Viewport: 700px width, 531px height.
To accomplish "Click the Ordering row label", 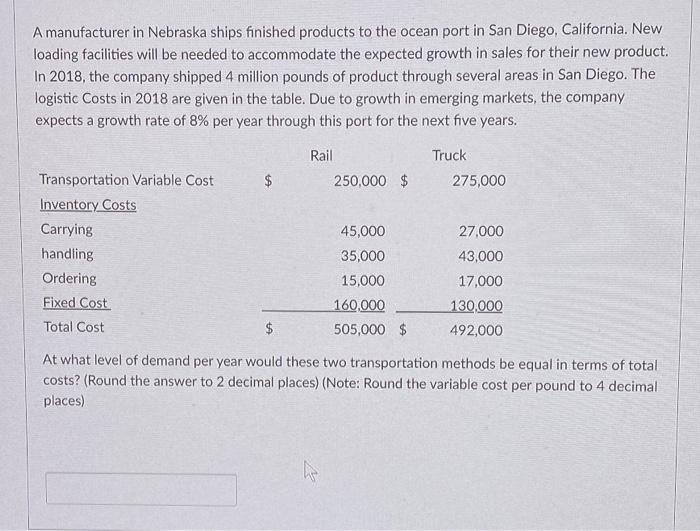I will click(x=69, y=279).
